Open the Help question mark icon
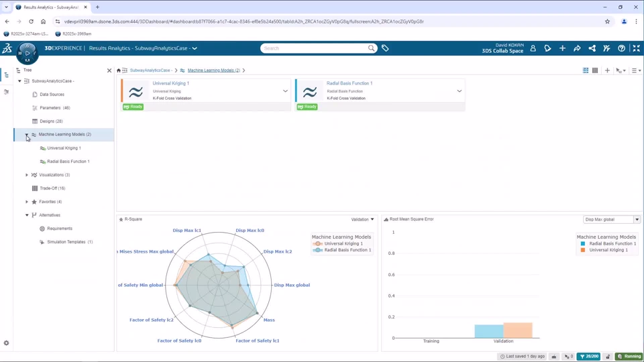644x362 pixels. tap(621, 48)
